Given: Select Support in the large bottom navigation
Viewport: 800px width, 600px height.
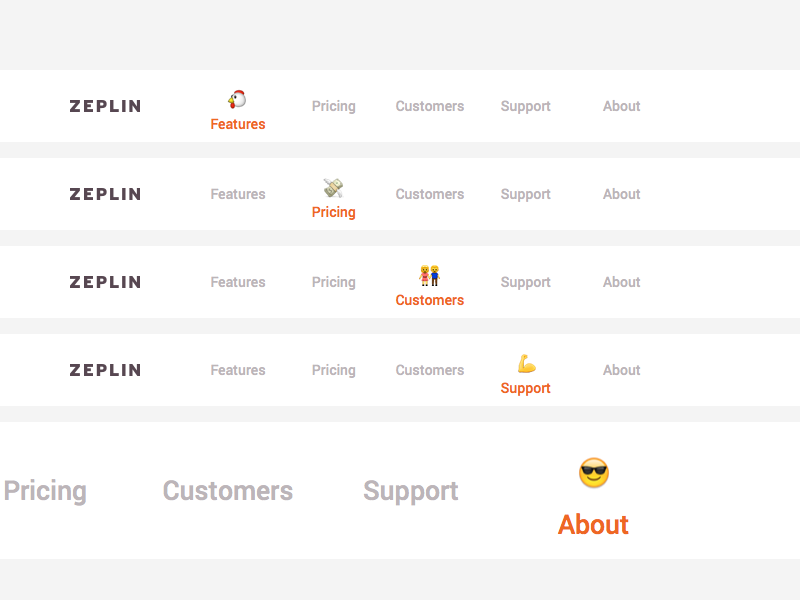Looking at the screenshot, I should [410, 490].
